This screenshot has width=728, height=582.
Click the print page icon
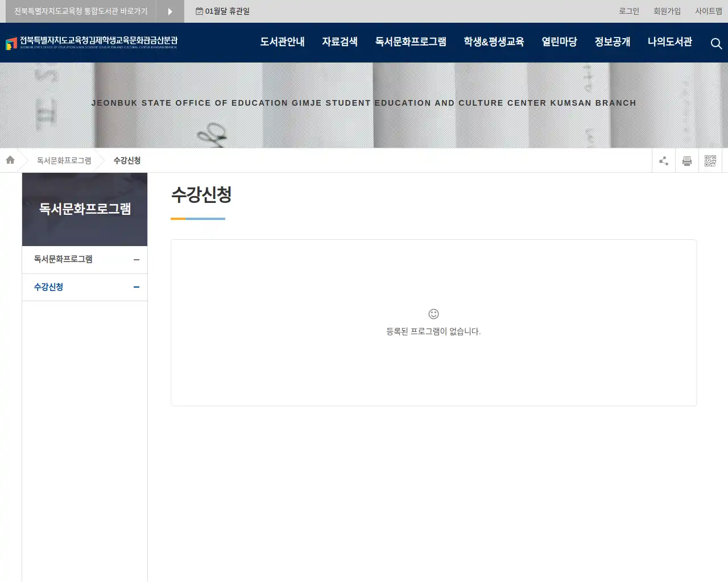click(687, 161)
